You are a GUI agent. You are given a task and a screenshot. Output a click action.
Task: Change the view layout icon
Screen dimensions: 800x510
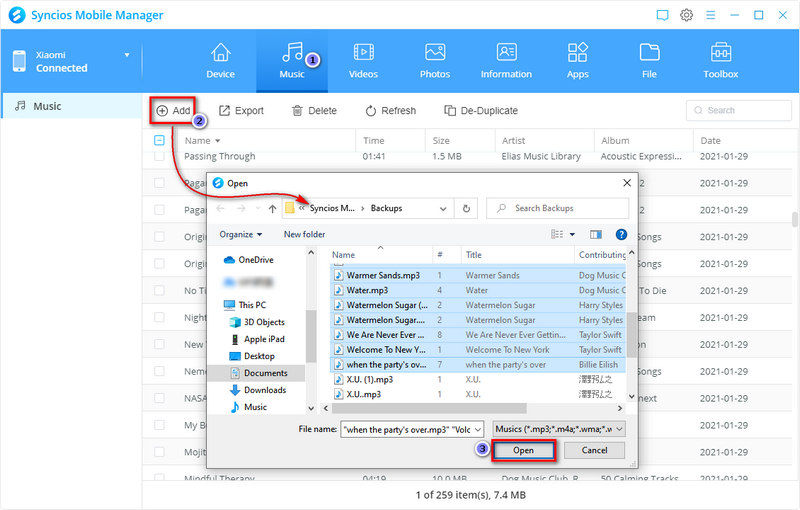[557, 234]
